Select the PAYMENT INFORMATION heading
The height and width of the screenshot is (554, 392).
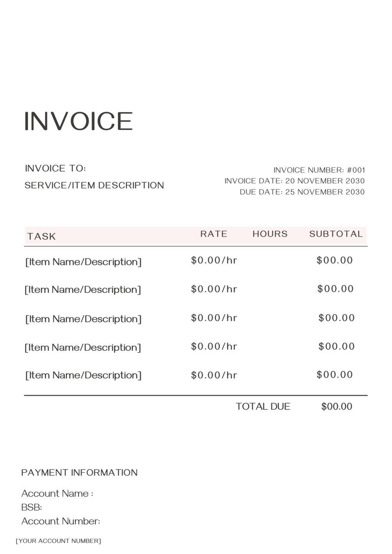(x=80, y=473)
